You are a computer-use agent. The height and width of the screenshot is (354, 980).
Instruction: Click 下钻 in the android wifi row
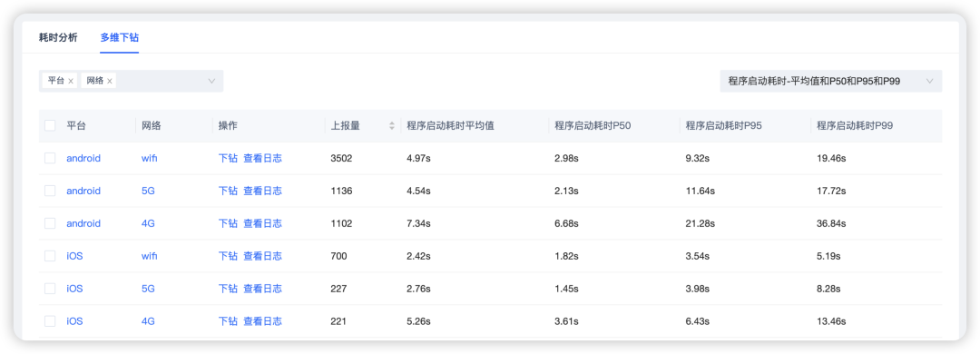228,158
